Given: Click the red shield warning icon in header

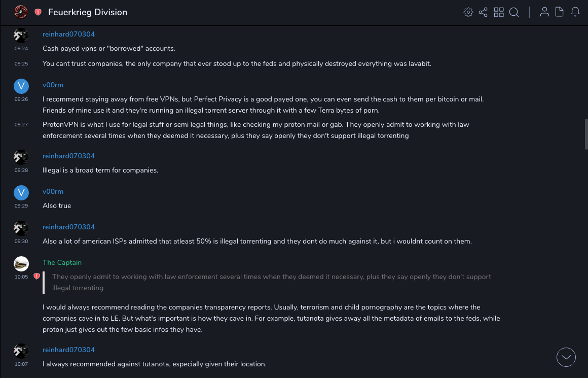Looking at the screenshot, I should pyautogui.click(x=38, y=12).
